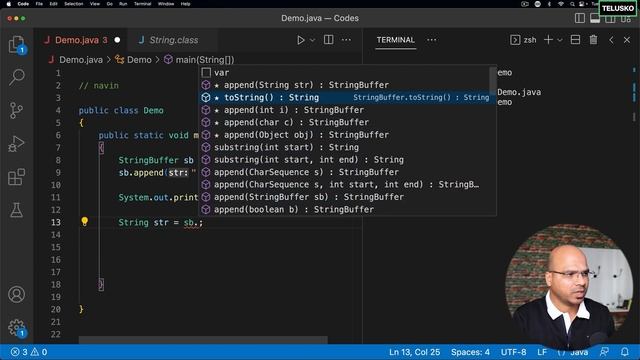Close the terminal panel with X
This screenshot has width=640, height=360.
627,40
